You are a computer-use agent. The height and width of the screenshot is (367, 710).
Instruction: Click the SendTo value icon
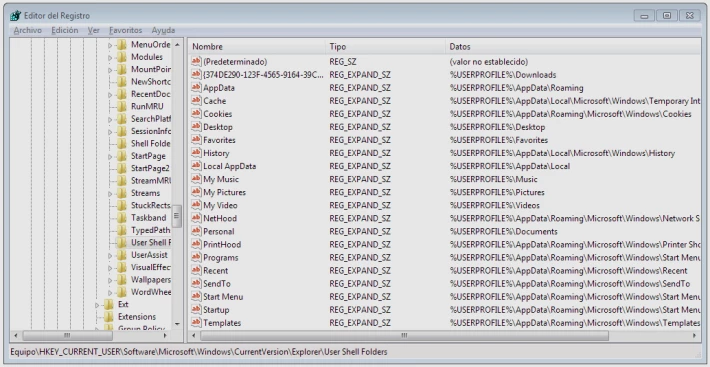tap(196, 284)
